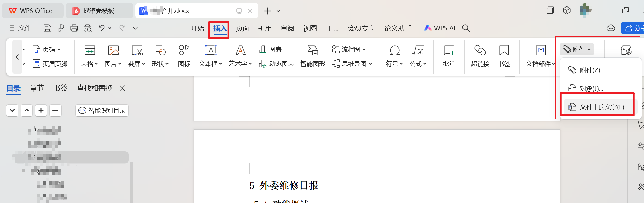Switch to the 视图 ribbon tab

(x=310, y=28)
